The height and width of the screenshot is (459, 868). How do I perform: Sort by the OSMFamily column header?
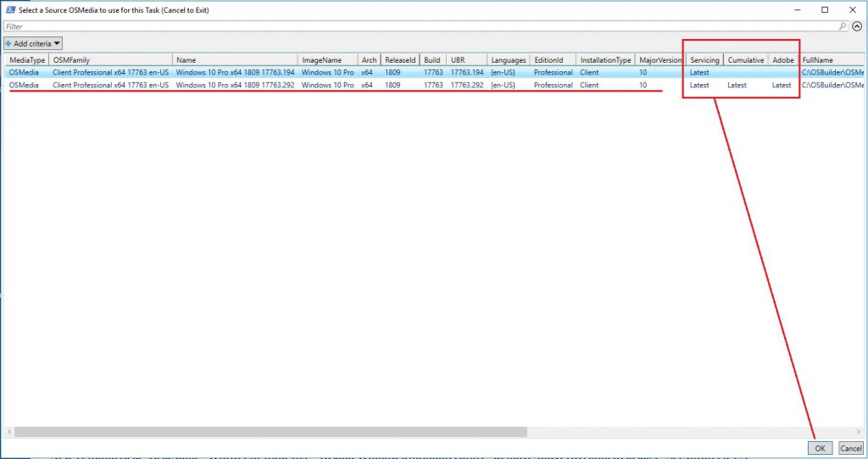[110, 60]
